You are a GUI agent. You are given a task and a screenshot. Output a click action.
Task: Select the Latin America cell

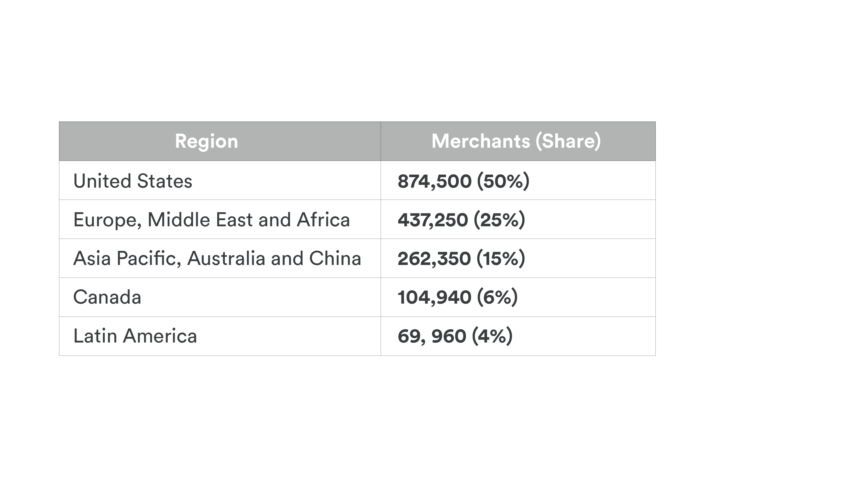(135, 336)
